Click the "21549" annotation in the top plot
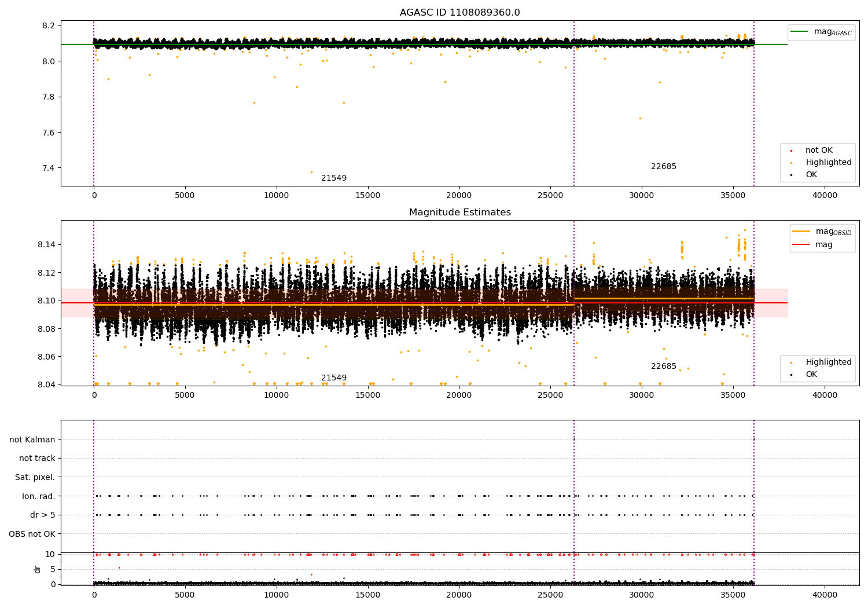868x608 pixels. point(334,178)
